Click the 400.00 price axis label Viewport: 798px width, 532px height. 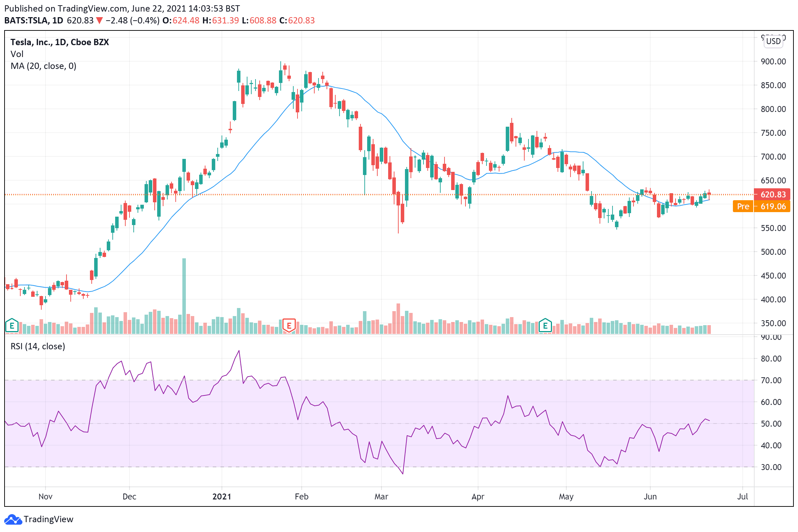(773, 300)
